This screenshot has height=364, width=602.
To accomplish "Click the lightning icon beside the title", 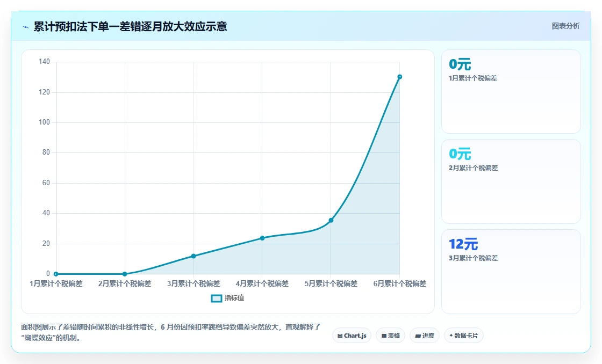I will click(26, 27).
